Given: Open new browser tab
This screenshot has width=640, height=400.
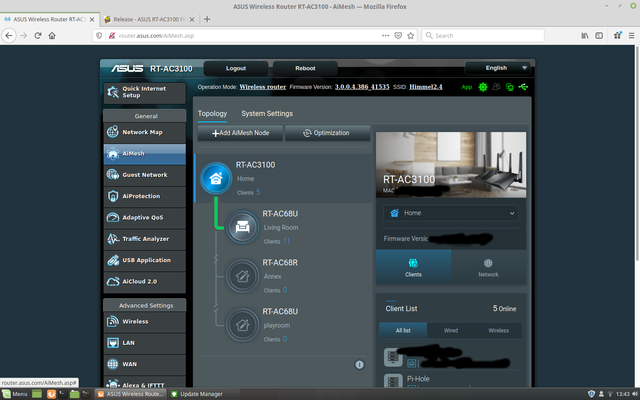Looking at the screenshot, I should (207, 19).
